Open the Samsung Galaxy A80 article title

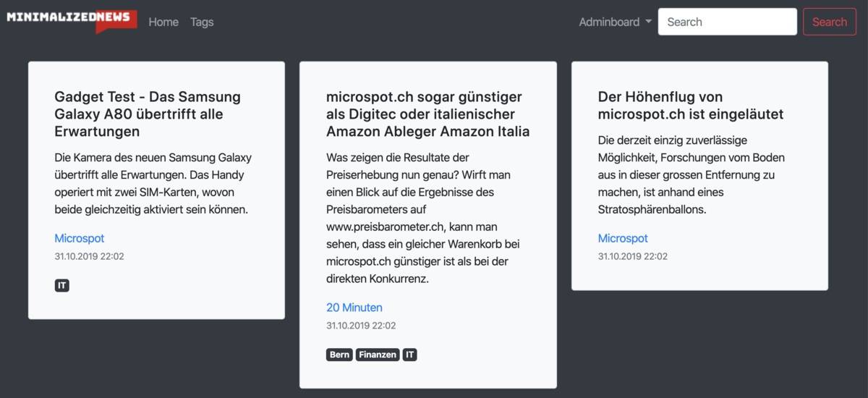click(148, 114)
